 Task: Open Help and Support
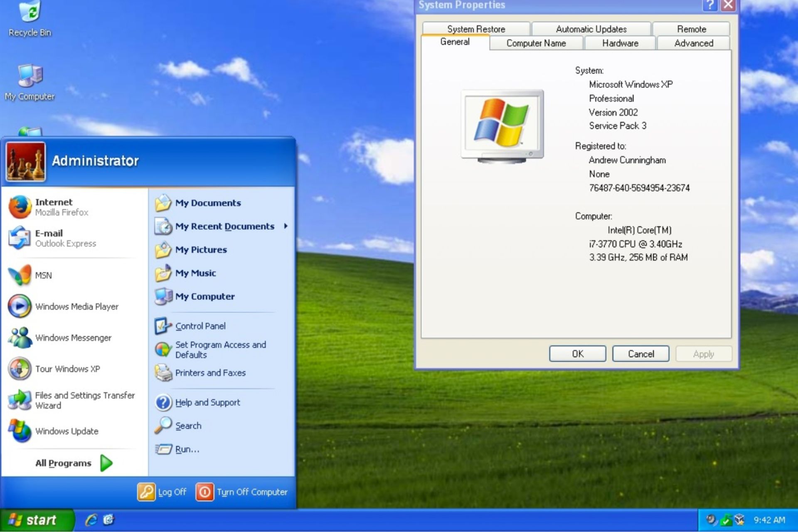coord(221,402)
